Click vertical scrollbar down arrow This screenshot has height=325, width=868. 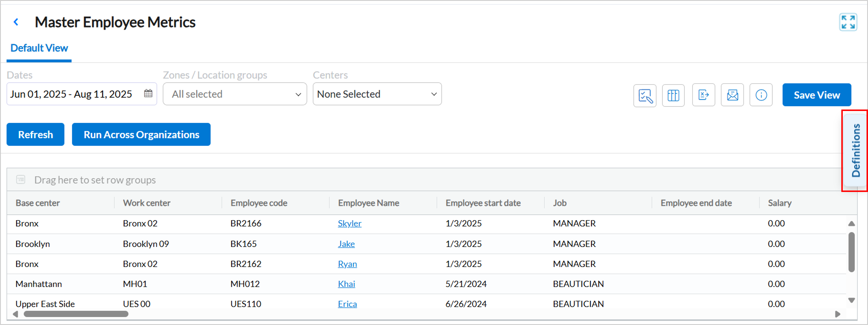[851, 300]
